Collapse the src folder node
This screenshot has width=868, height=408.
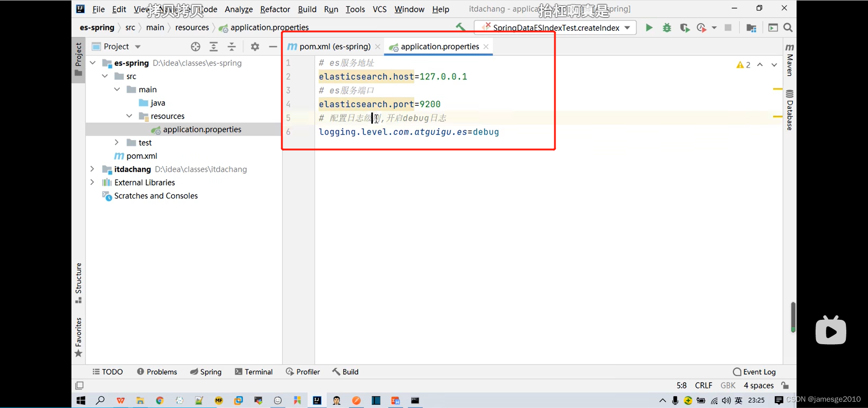tap(105, 76)
